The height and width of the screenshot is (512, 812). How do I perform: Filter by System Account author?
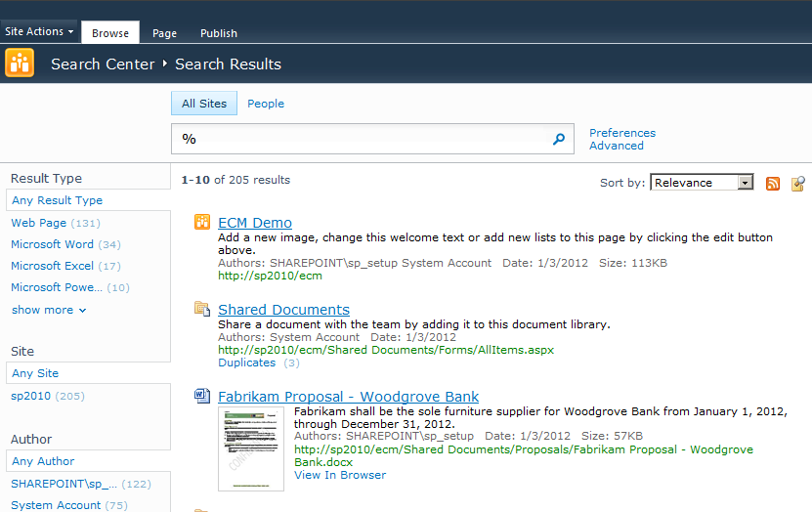56,505
